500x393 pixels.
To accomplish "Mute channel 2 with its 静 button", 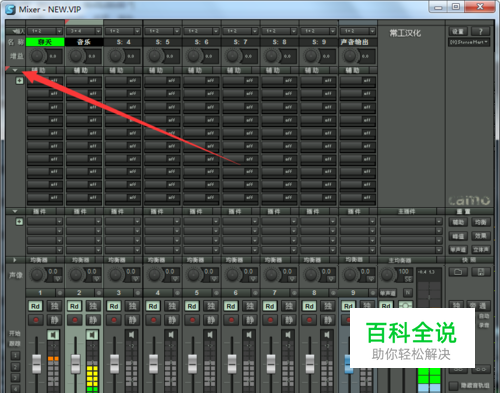I will click(x=93, y=320).
